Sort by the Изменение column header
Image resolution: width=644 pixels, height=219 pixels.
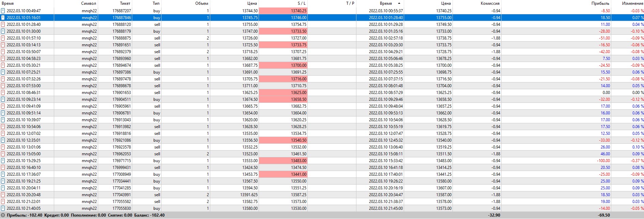tap(633, 3)
